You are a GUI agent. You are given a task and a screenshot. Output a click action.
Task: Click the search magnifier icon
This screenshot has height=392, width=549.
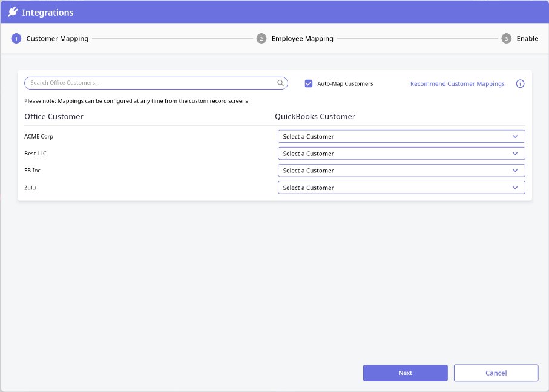(280, 83)
